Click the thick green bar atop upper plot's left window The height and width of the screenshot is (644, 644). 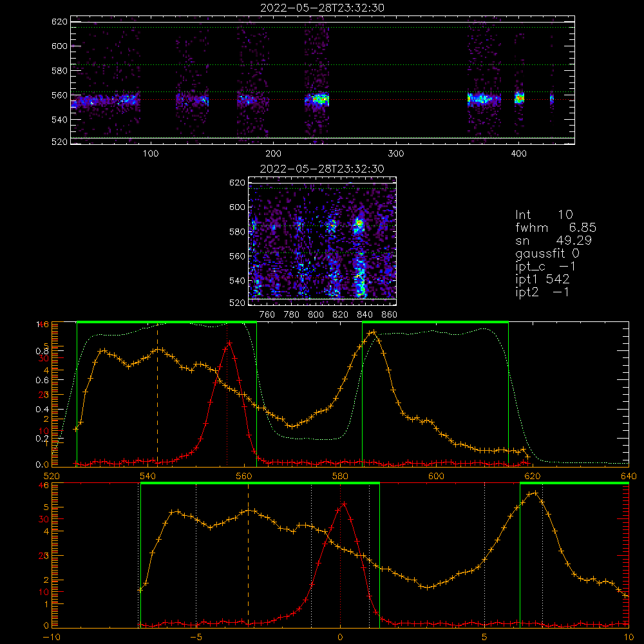click(167, 323)
